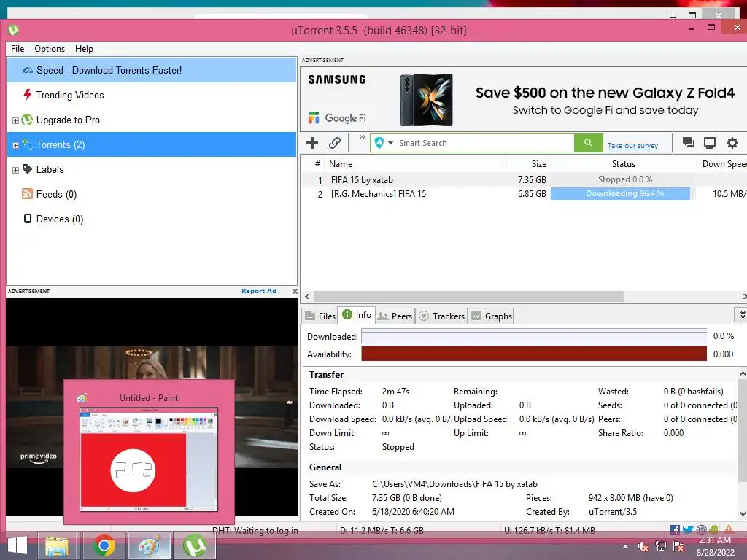
Task: Sort by the Status column header
Action: pyautogui.click(x=623, y=164)
